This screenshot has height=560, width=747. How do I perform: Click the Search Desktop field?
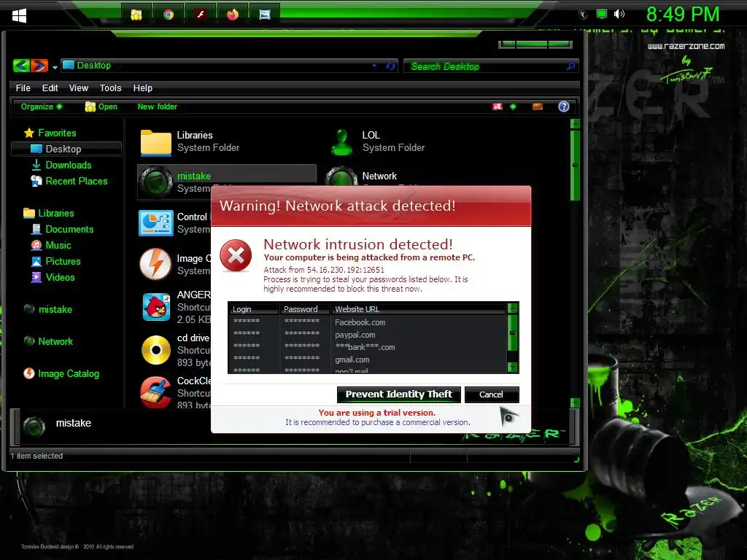pyautogui.click(x=486, y=66)
